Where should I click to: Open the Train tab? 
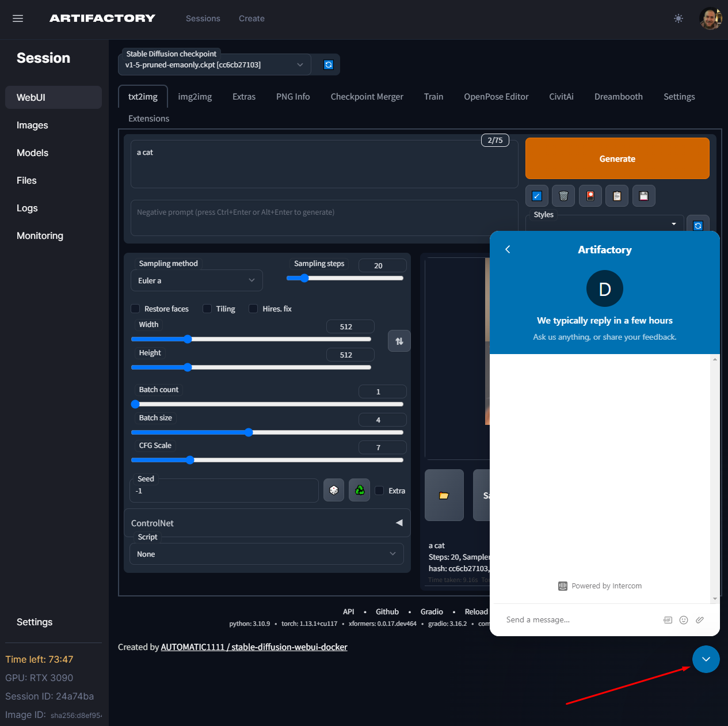(x=433, y=97)
